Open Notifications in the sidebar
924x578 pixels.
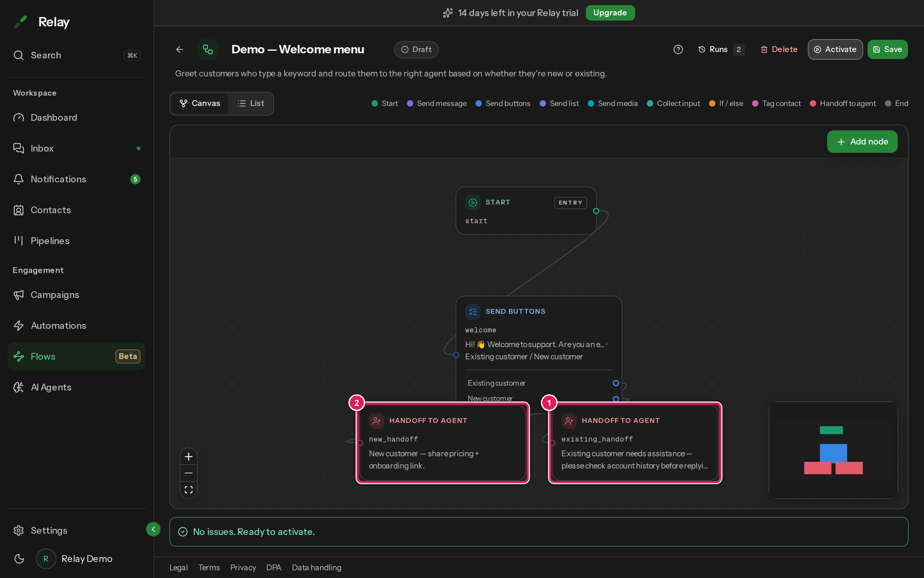click(76, 179)
